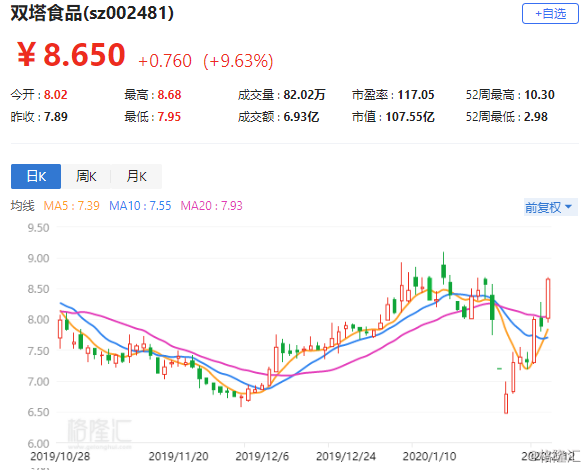The image size is (588, 470).
Task: Select the 2019/12/6 date marker on axis
Action: 262,456
